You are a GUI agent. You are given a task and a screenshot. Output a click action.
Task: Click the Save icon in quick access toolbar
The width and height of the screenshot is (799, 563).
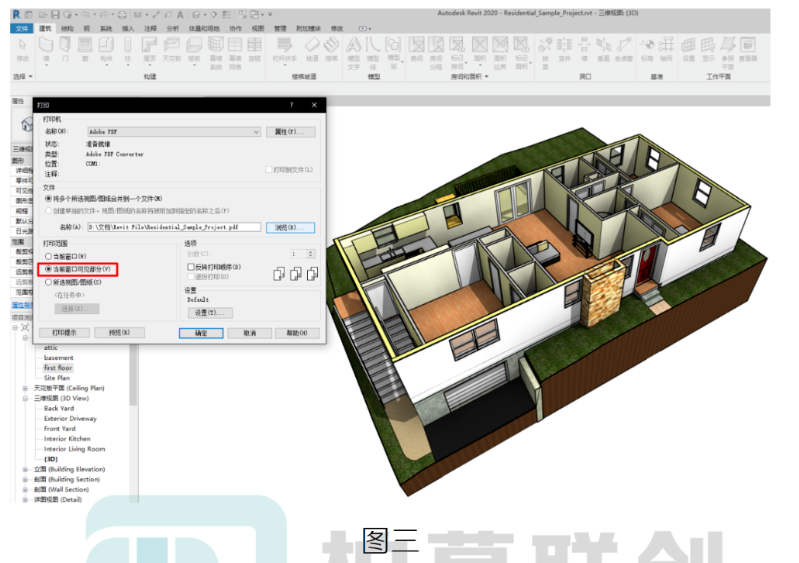56,15
